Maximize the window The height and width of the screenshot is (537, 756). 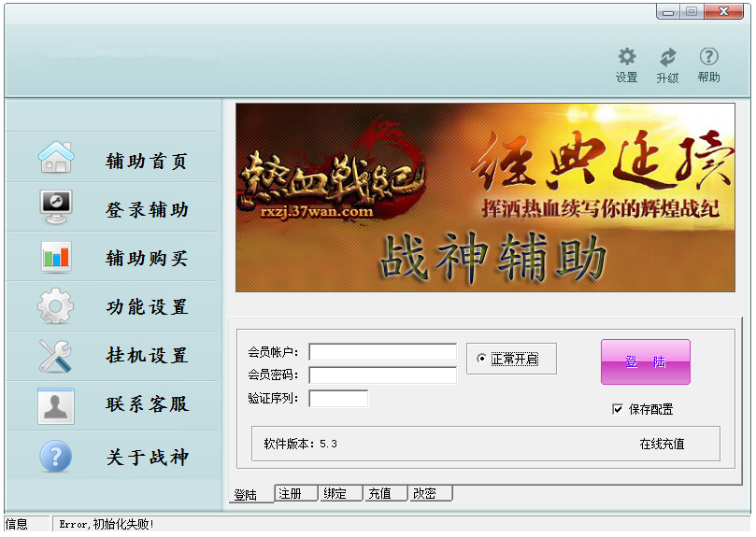pyautogui.click(x=692, y=11)
